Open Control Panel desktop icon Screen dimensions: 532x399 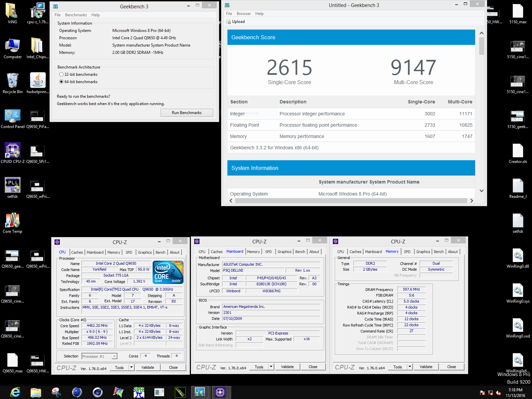[13, 118]
